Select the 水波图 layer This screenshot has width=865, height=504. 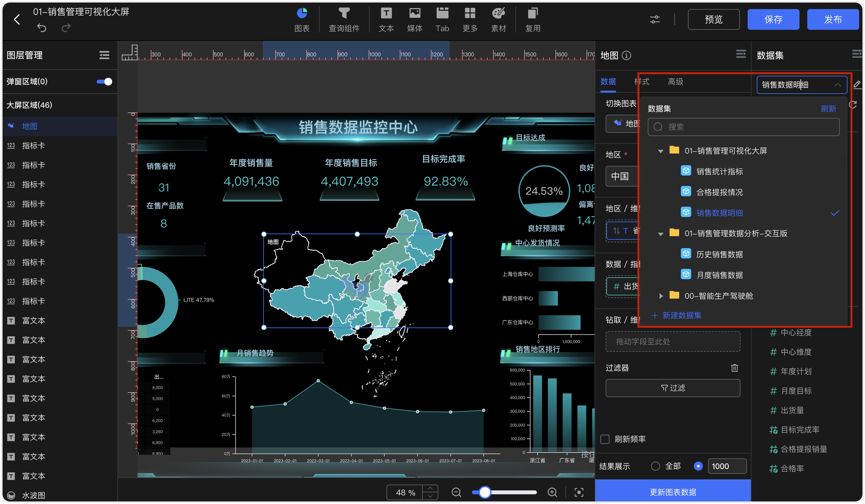pos(60,495)
